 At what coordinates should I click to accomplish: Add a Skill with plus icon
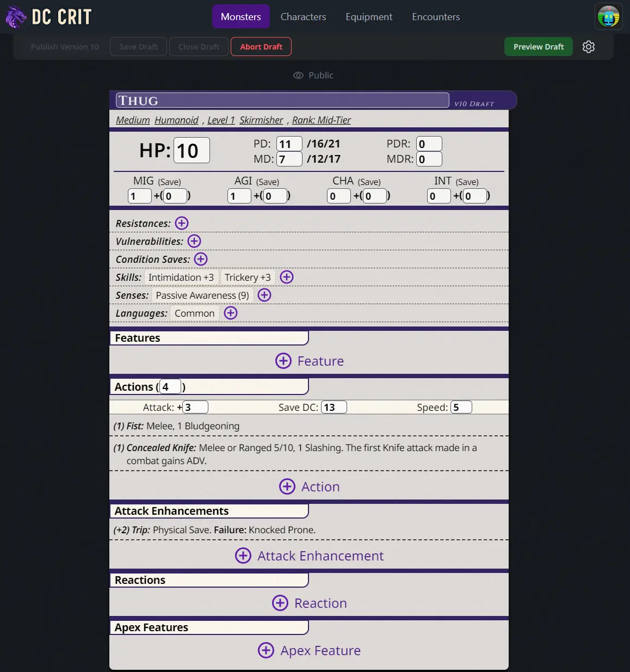[x=287, y=277]
